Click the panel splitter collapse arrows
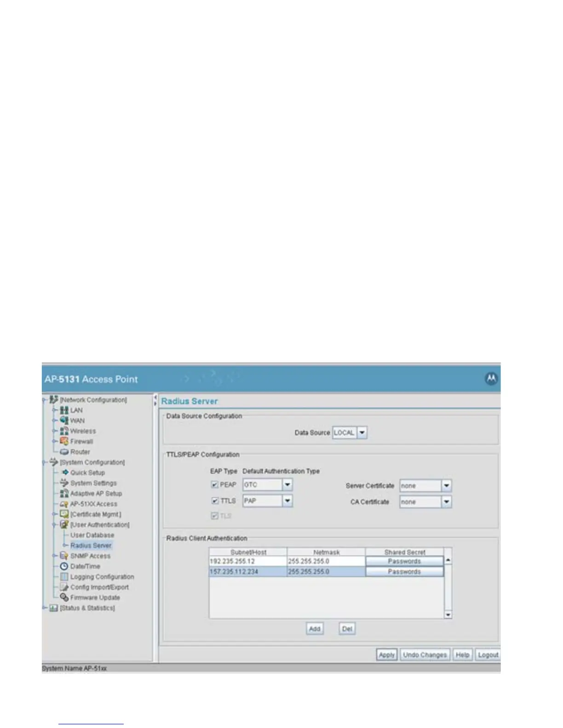This screenshot has height=728, width=563. 155,401
